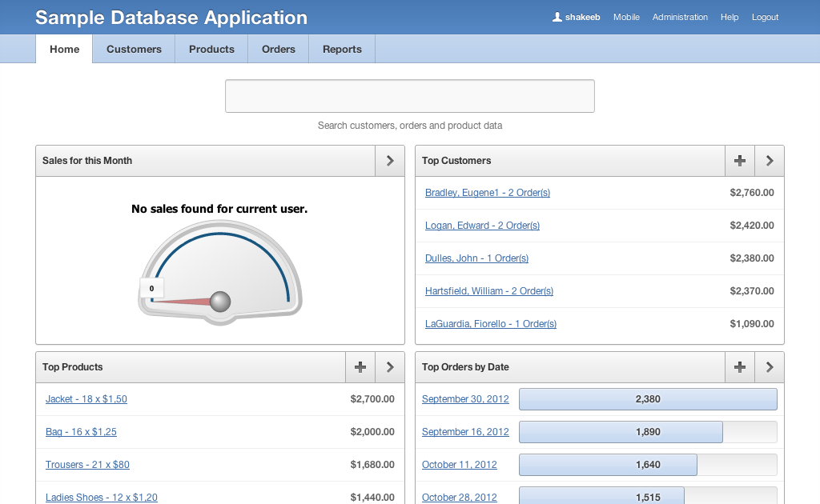Screen dimensions: 820x504
Task: Open the Jacket product link
Action: pyautogui.click(x=86, y=399)
